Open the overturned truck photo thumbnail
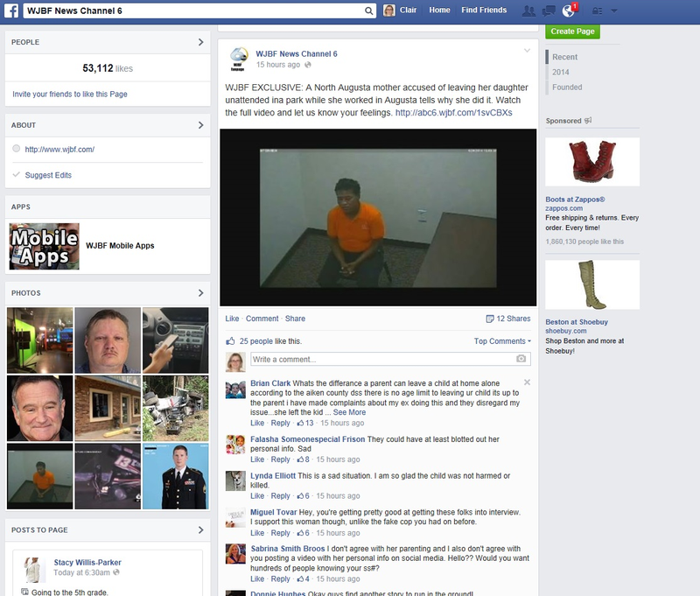The width and height of the screenshot is (700, 596). (176, 409)
